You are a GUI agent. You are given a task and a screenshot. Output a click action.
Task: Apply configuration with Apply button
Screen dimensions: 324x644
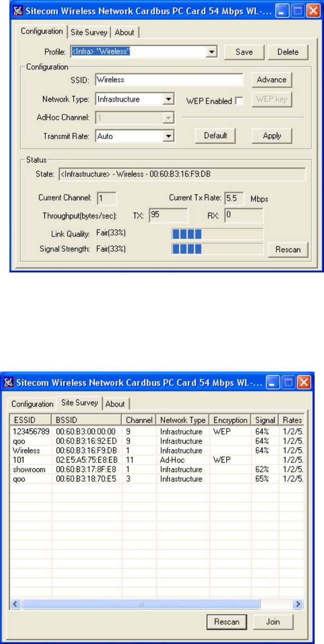pyautogui.click(x=272, y=136)
